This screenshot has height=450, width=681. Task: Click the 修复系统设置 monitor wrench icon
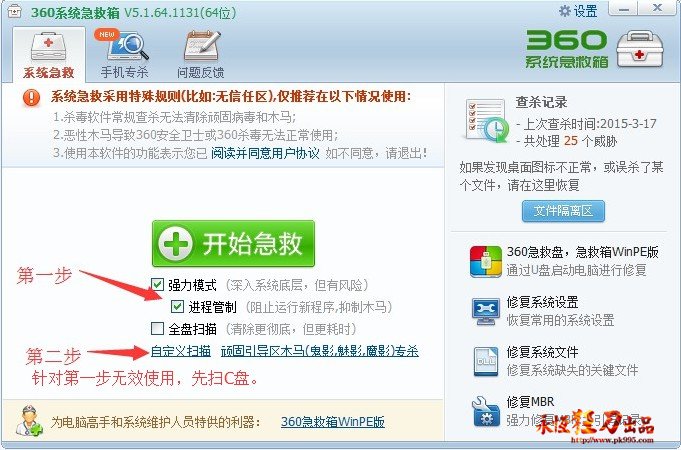pyautogui.click(x=486, y=311)
